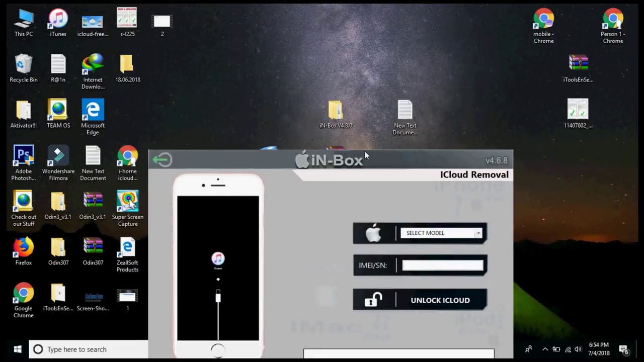Click the Apple logo next to SELECT MODEL
Viewport: 644px width, 362px height.
373,233
